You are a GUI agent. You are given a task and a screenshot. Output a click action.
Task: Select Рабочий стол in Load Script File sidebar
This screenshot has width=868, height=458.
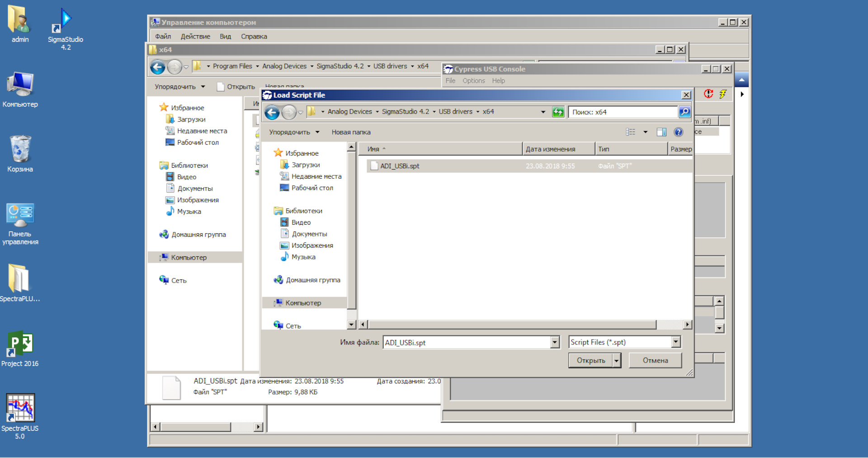(x=312, y=188)
